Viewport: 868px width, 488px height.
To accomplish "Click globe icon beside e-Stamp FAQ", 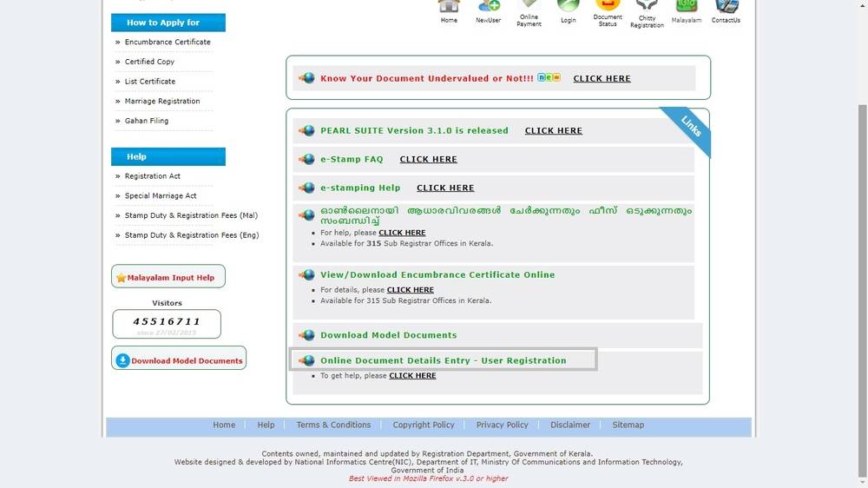I will 306,160.
